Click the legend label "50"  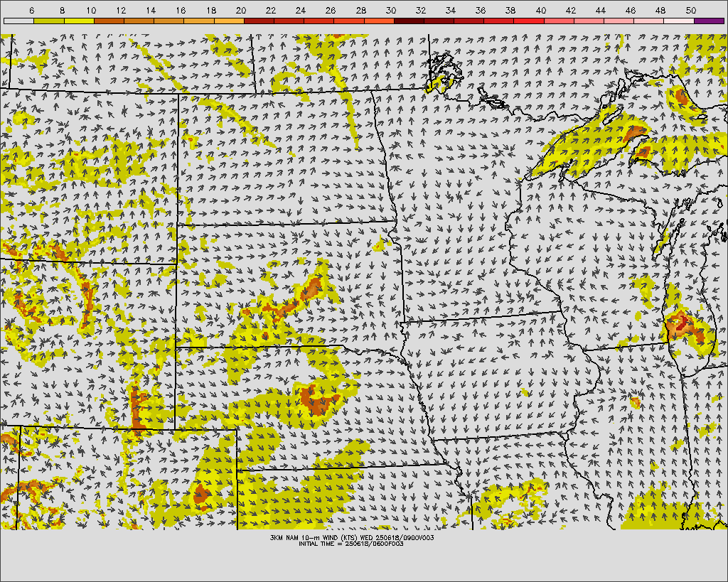(691, 10)
